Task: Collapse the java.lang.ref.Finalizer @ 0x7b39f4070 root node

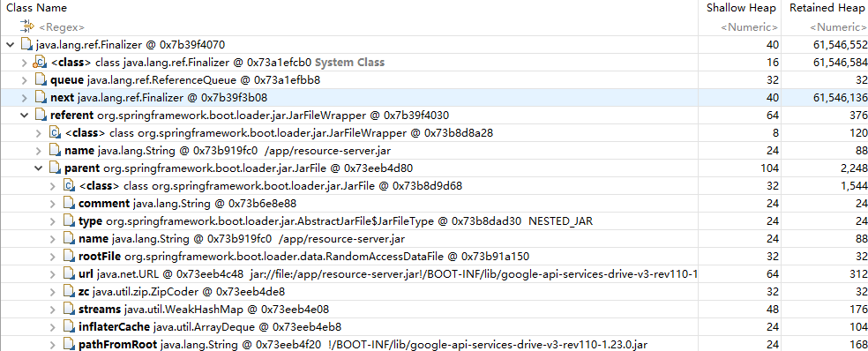Action: pyautogui.click(x=10, y=44)
